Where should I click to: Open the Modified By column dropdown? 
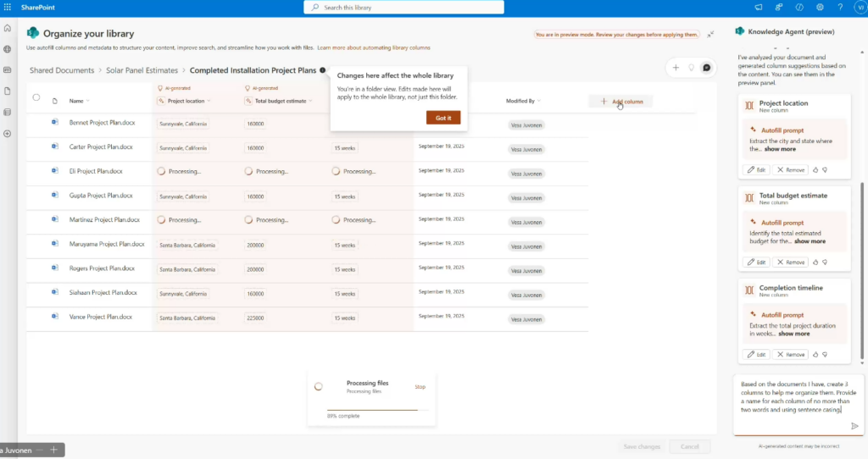pyautogui.click(x=538, y=101)
